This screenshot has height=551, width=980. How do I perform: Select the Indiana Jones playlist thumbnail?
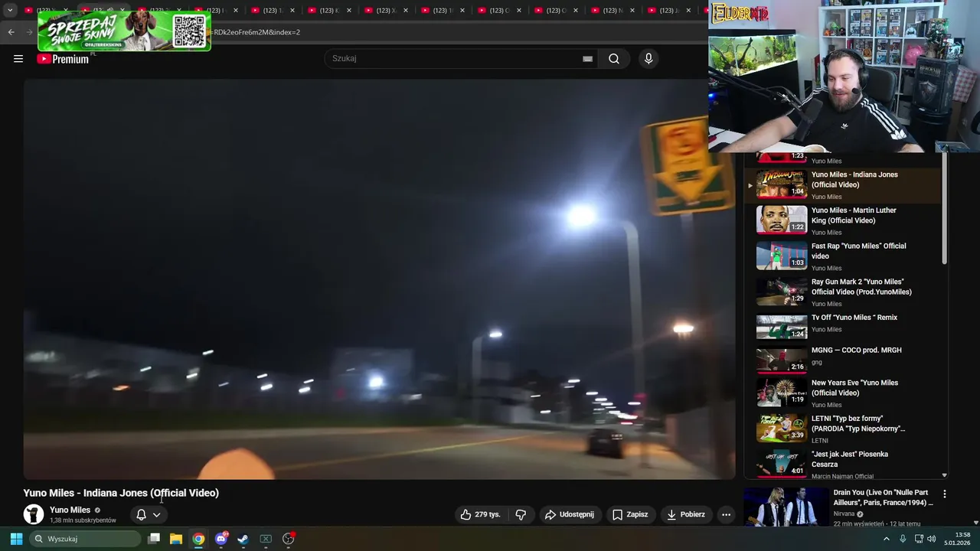(782, 184)
